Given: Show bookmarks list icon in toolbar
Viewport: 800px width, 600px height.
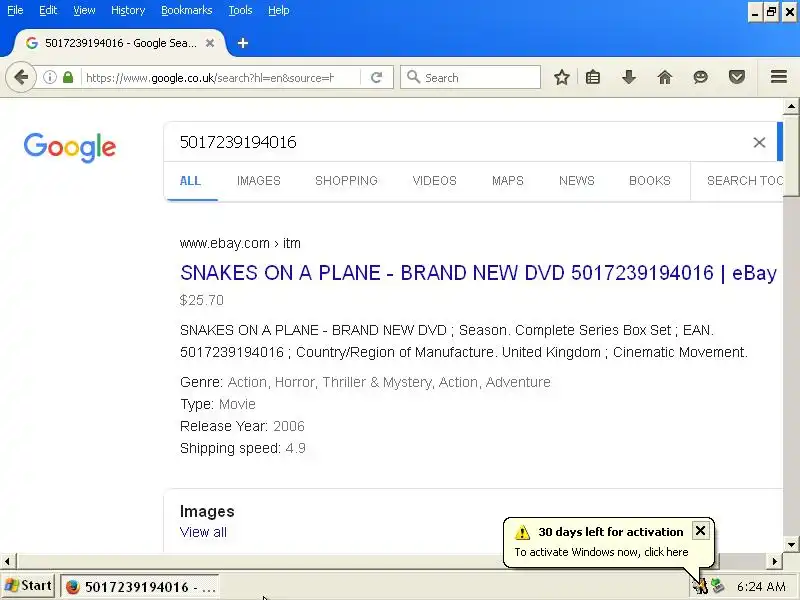Looking at the screenshot, I should [593, 78].
